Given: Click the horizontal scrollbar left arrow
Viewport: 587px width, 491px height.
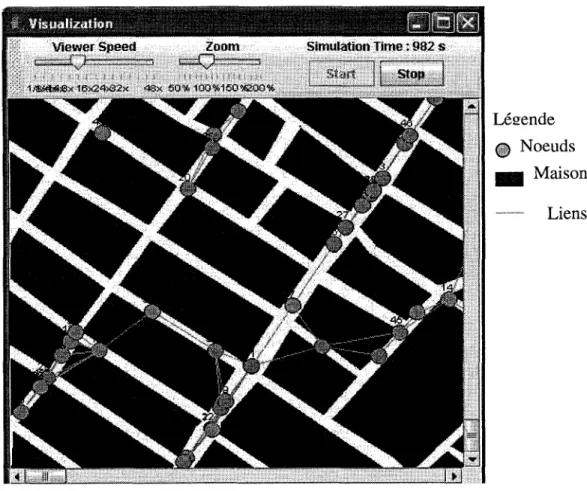Looking at the screenshot, I should [x=16, y=476].
